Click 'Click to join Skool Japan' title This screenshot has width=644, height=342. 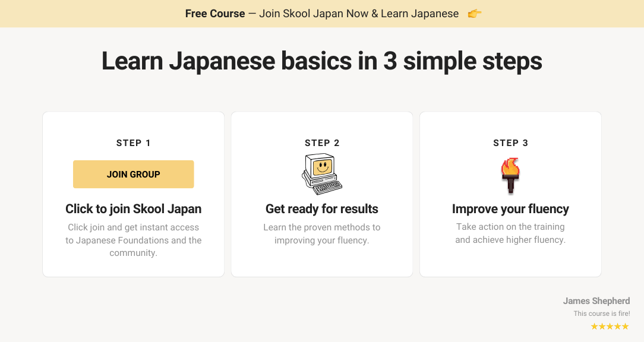coord(134,209)
